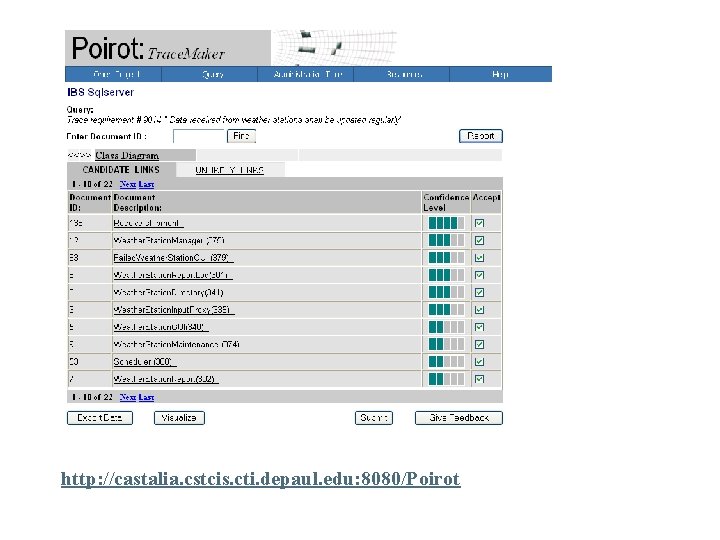Screen dimensions: 720x540
Task: Uncheck Accept for FailedWeatherStation row
Action: click(479, 258)
